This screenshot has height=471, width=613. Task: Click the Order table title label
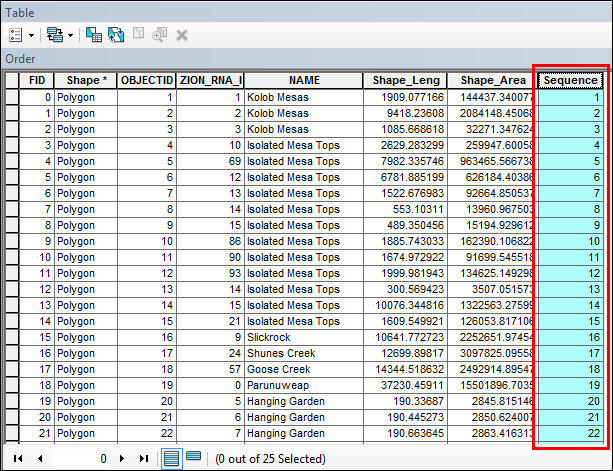point(20,59)
